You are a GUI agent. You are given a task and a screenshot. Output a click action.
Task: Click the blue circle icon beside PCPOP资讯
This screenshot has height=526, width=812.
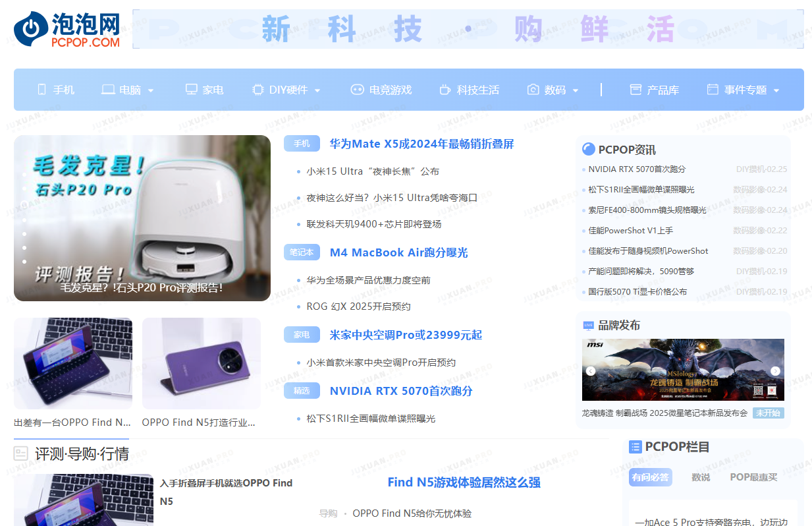(589, 150)
